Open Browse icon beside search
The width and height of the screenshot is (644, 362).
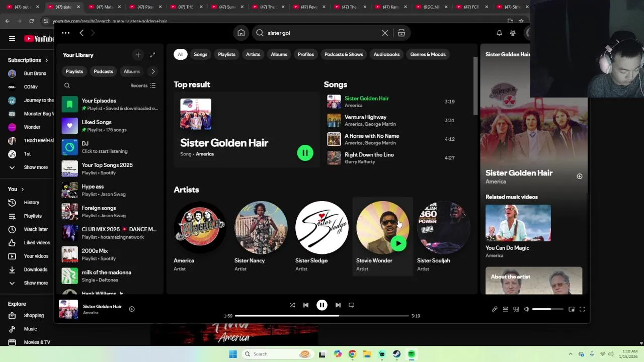(x=401, y=33)
